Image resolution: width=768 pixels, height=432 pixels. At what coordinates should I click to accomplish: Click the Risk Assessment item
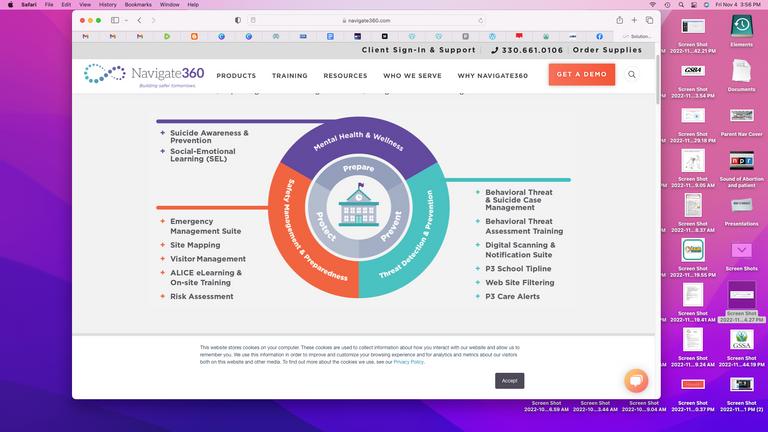point(201,296)
